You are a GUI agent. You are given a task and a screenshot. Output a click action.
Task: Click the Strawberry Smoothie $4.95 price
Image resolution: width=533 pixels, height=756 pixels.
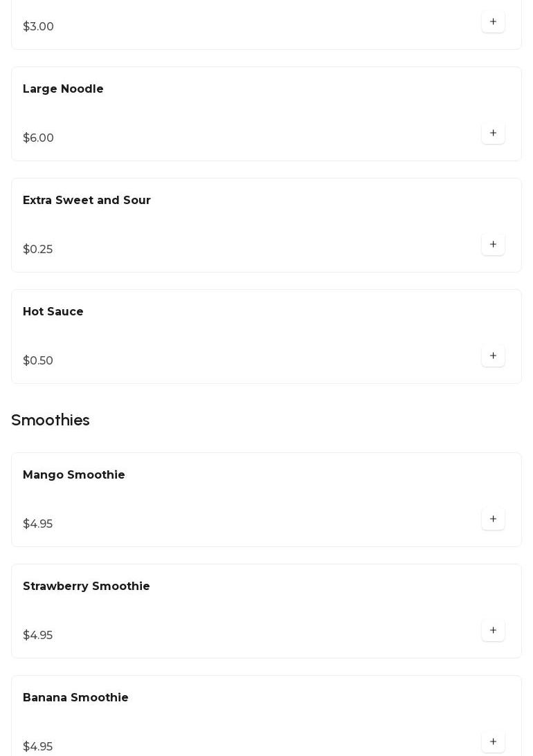tap(37, 636)
